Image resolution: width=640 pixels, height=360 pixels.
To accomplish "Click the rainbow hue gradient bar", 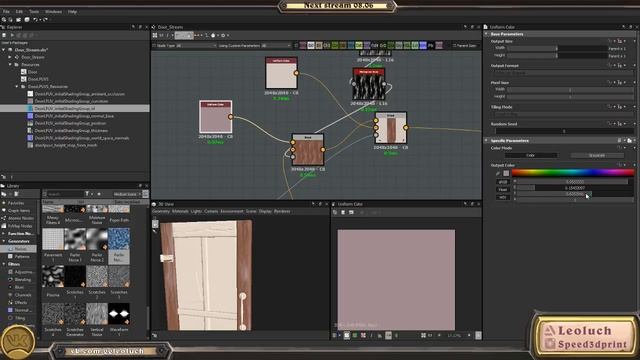I will point(573,173).
